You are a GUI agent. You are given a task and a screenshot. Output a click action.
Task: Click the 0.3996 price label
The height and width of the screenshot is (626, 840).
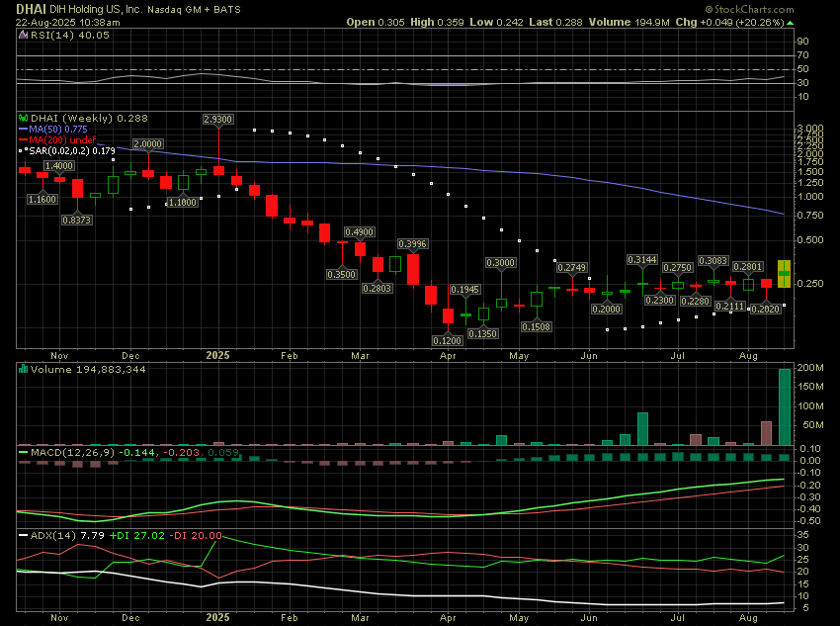412,244
